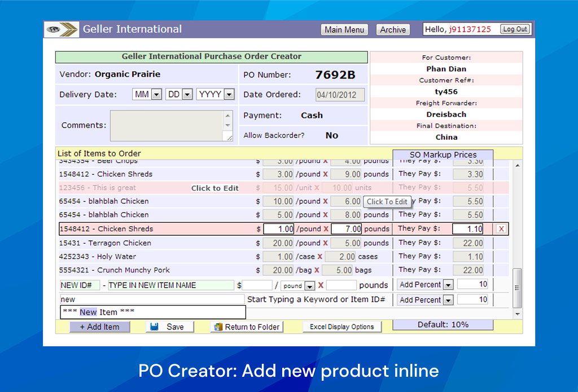Open the Archive page

393,29
